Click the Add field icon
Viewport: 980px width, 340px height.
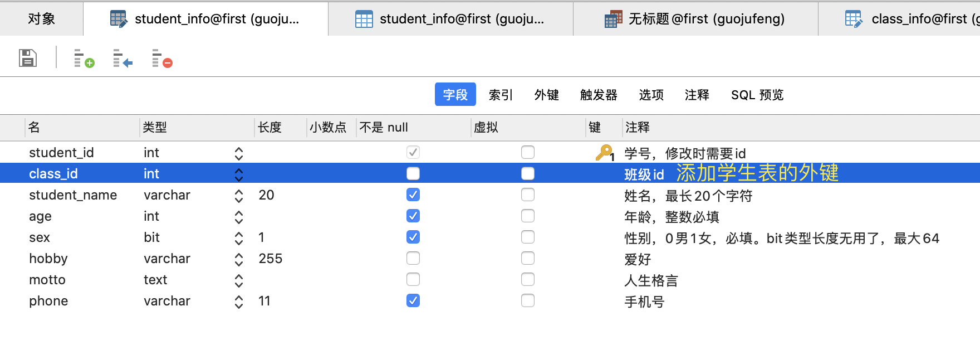click(84, 58)
